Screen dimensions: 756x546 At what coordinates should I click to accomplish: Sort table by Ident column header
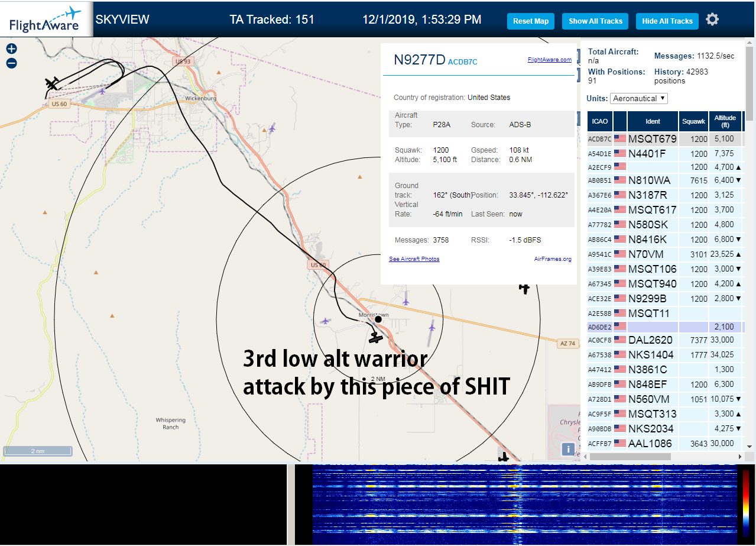coord(653,121)
